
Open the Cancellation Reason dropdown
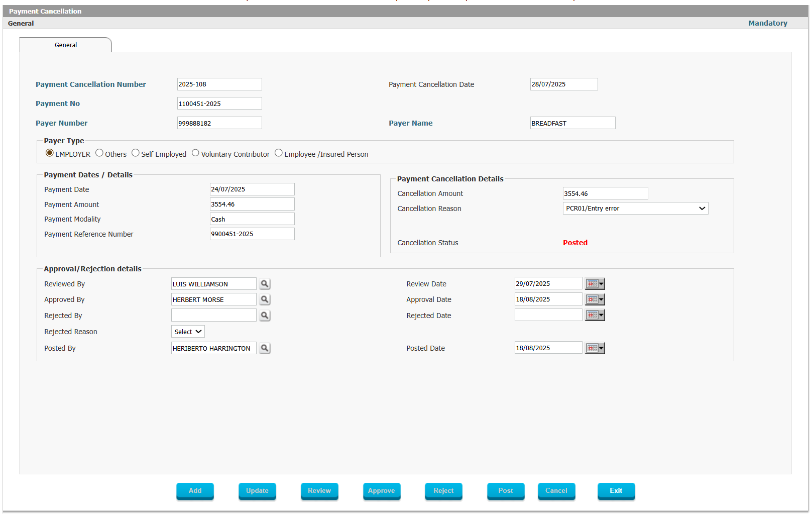coord(635,209)
